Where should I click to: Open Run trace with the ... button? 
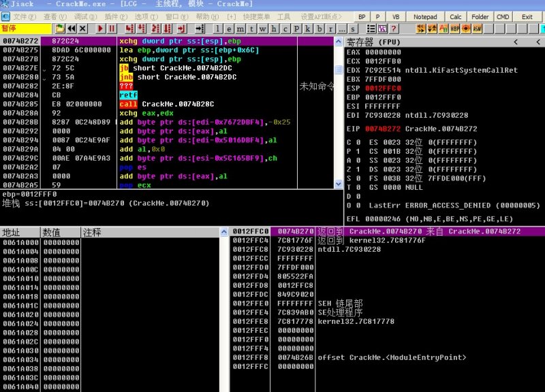[x=342, y=29]
